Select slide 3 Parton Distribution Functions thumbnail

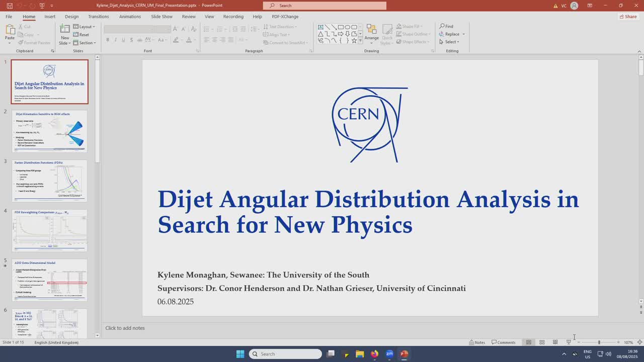click(49, 181)
